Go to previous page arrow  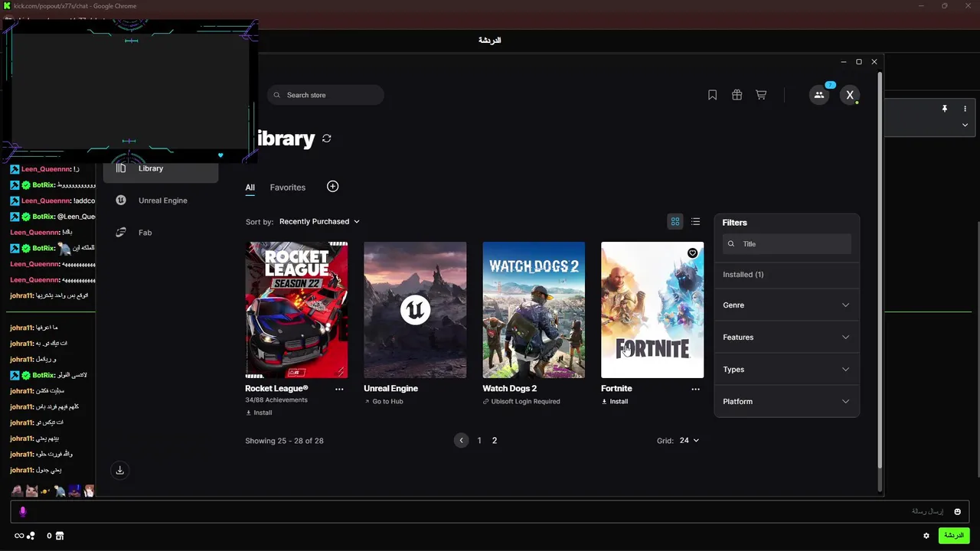coord(461,440)
